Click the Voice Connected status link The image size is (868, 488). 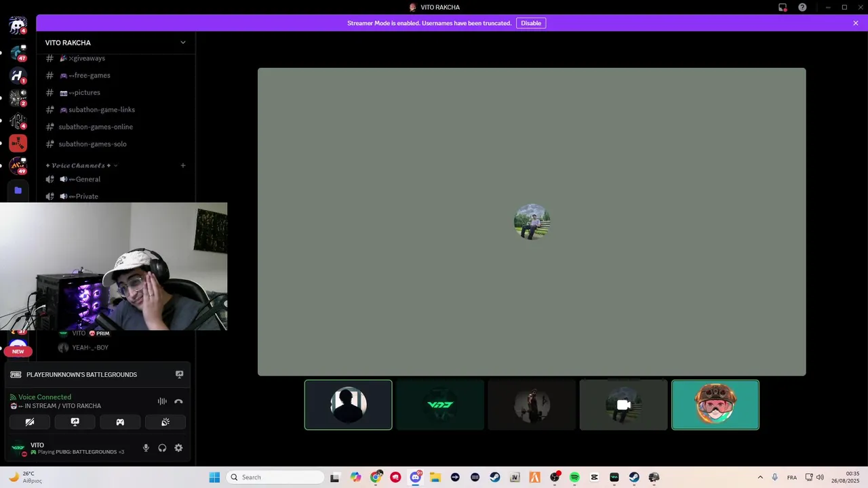click(45, 397)
